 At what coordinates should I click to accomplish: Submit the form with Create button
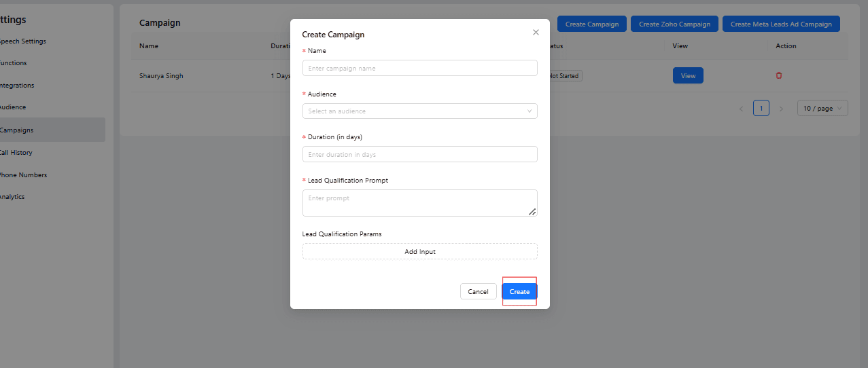519,291
